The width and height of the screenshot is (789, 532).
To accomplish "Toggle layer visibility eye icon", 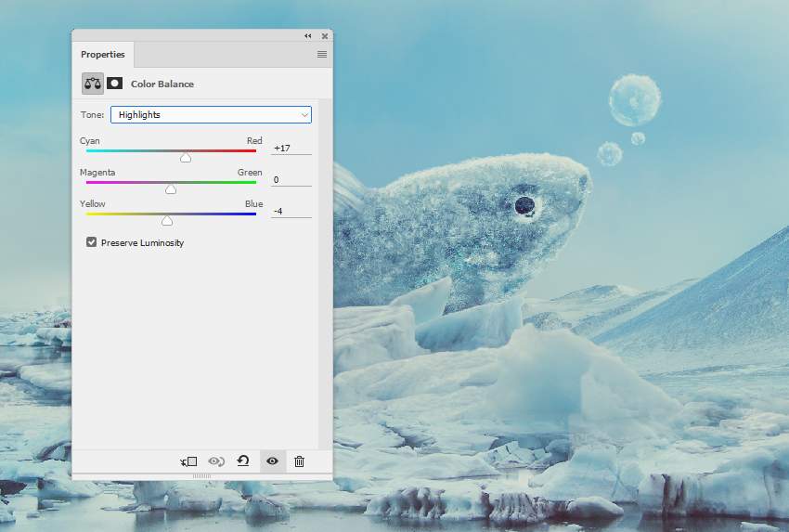I will pos(272,461).
